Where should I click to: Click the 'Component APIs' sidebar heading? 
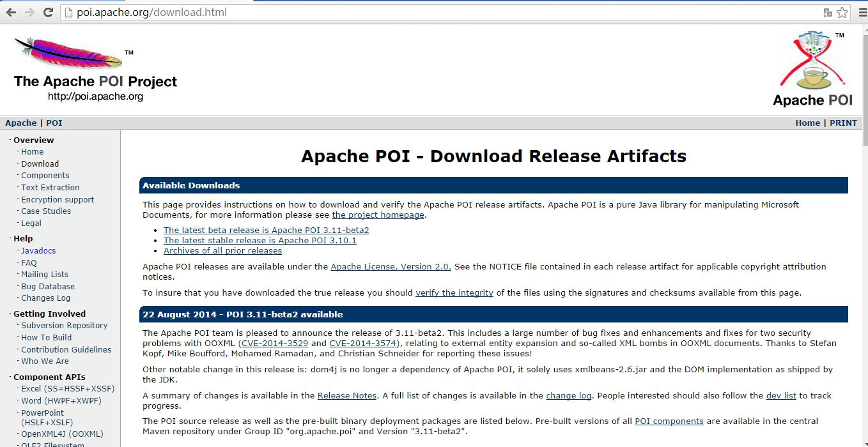[49, 377]
